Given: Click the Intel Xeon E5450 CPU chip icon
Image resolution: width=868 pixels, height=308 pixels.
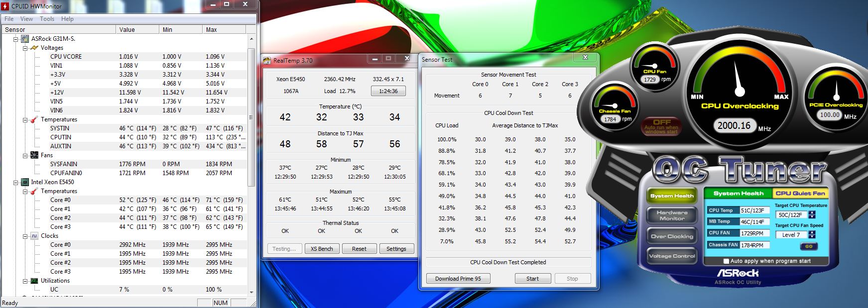Looking at the screenshot, I should point(24,182).
